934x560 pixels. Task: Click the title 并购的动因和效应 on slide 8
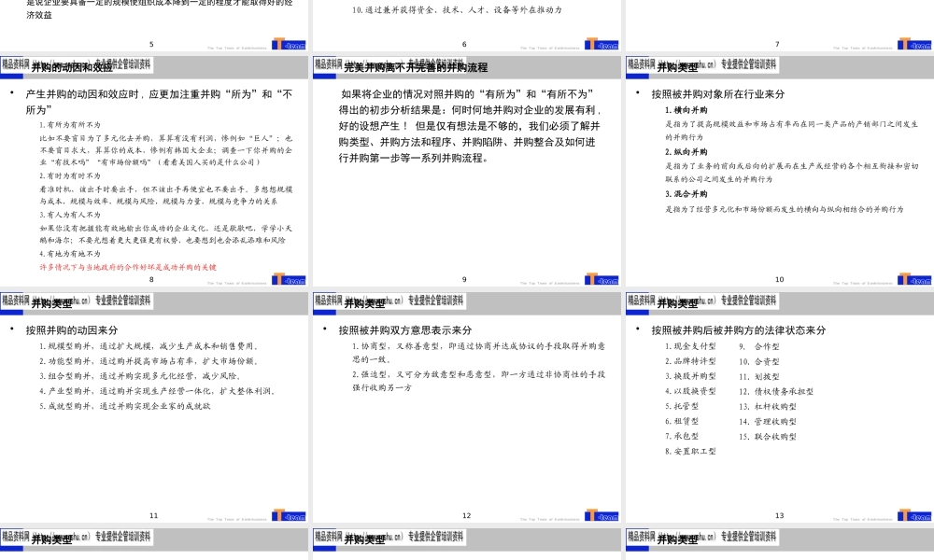click(x=72, y=68)
